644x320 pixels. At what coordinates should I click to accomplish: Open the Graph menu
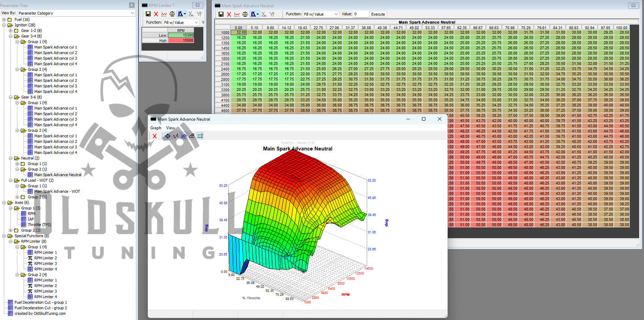(x=156, y=128)
